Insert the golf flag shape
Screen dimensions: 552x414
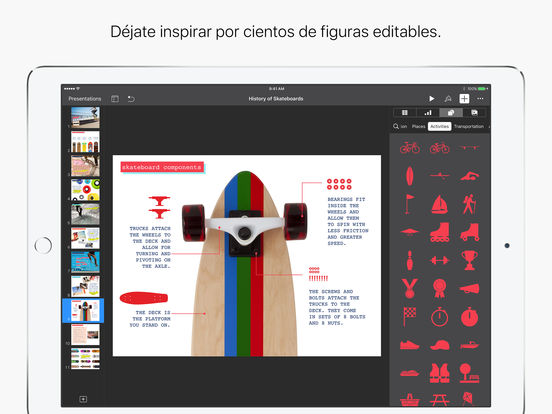(x=409, y=204)
